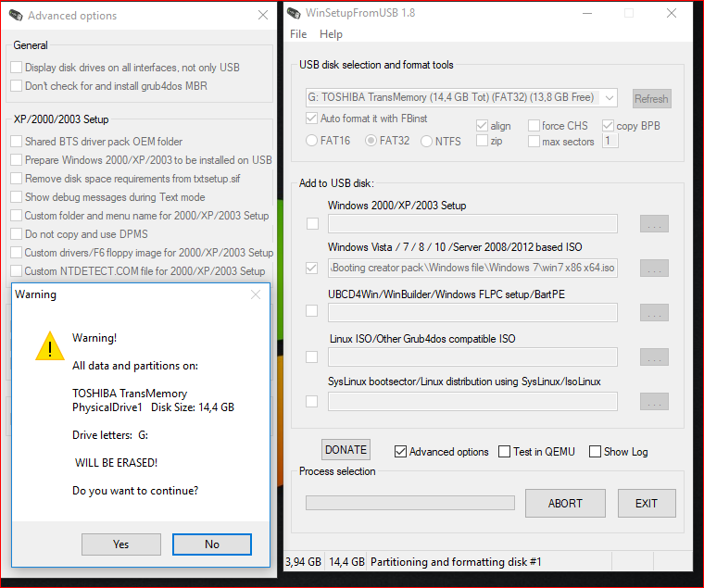This screenshot has height=588, width=704.
Task: Enable the Show Log checkbox
Action: pyautogui.click(x=595, y=452)
